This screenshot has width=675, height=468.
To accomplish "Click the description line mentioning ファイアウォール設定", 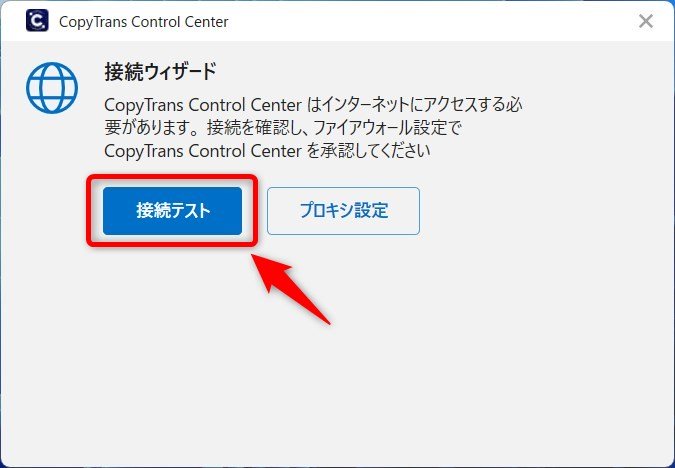I will click(x=283, y=128).
